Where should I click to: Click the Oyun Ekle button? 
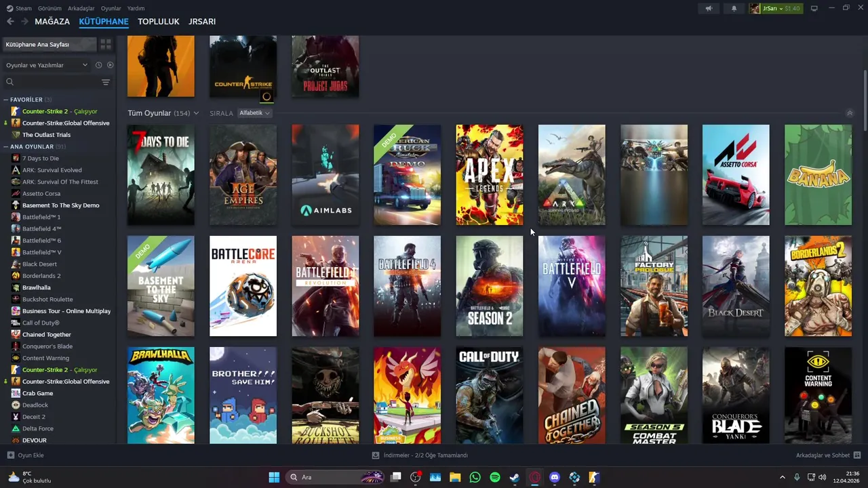pos(25,455)
